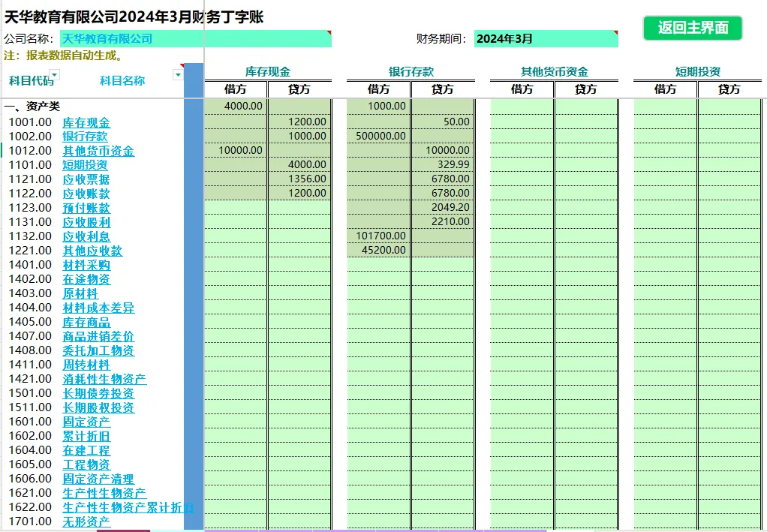Open the 科目名称 filter dropdown

point(178,75)
